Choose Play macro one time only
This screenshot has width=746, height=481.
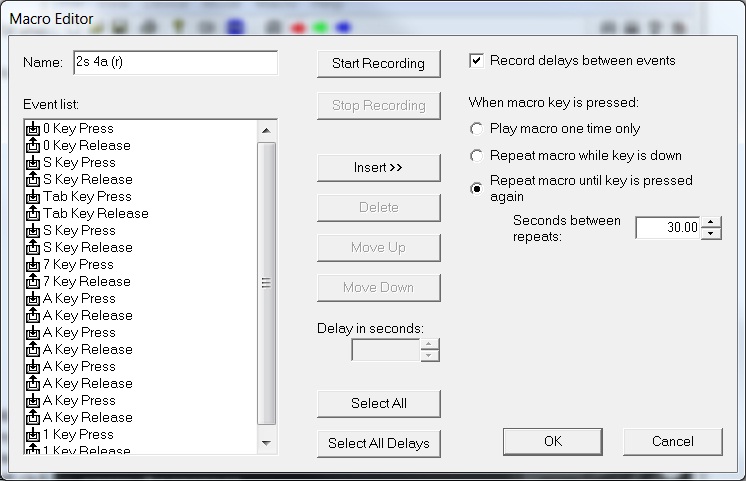[x=476, y=129]
